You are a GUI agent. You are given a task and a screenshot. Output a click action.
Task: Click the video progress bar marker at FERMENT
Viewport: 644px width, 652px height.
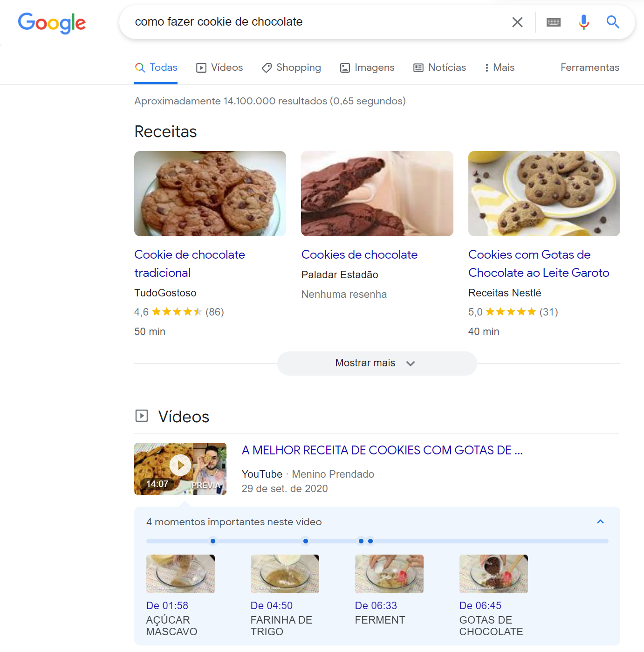tap(361, 541)
